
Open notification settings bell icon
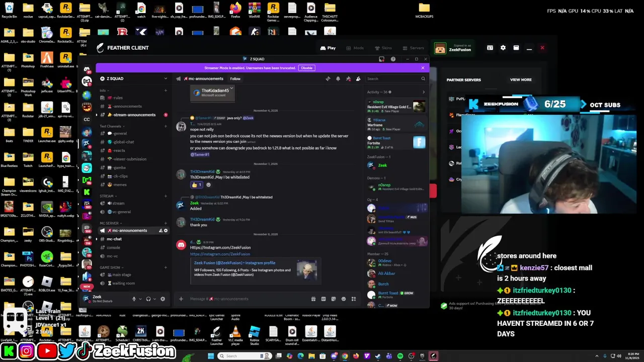coord(338,79)
